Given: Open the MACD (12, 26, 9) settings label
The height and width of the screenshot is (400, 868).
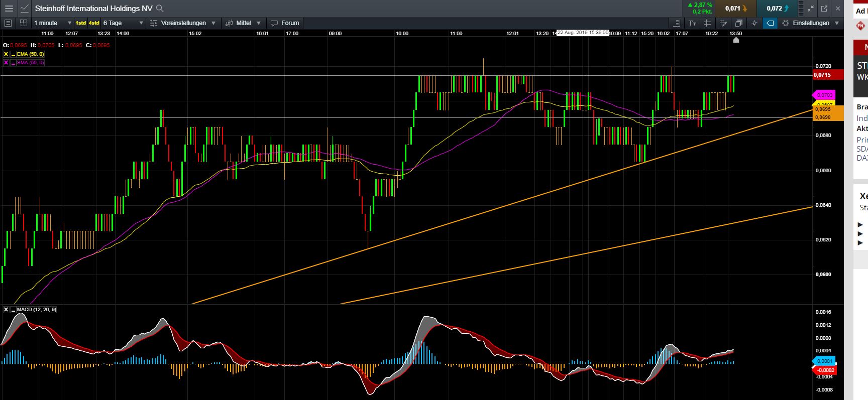Looking at the screenshot, I should [37, 310].
